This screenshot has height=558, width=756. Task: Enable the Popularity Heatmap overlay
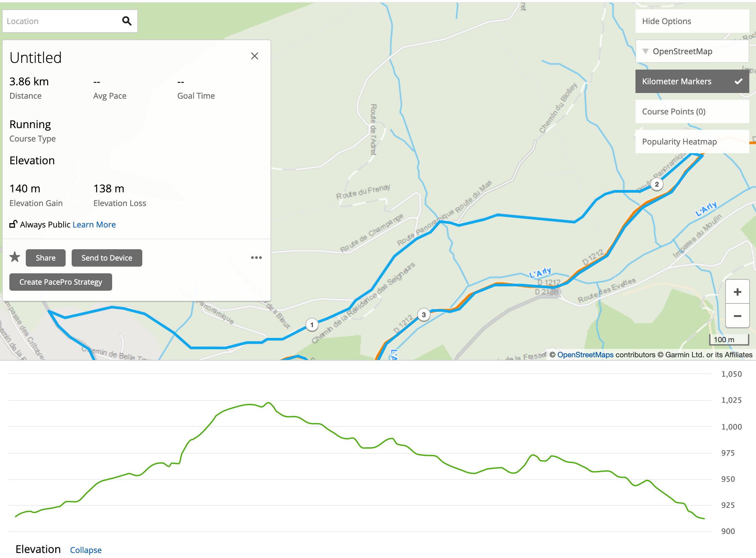[x=692, y=142]
